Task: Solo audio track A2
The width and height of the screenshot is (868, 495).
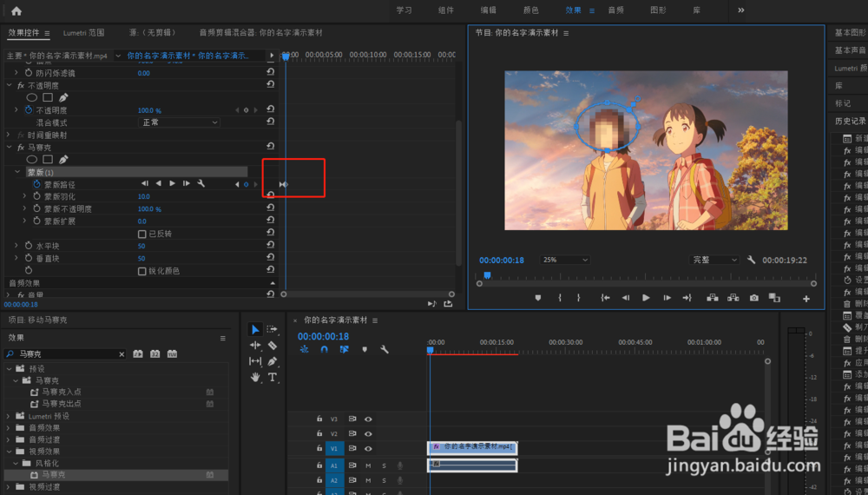Action: 385,480
